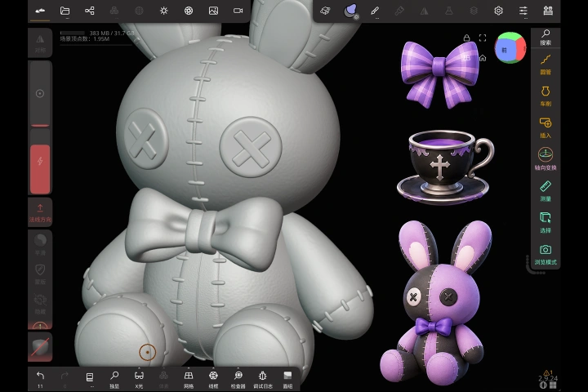Click the purple bunny reference image
The height and width of the screenshot is (392, 588).
436,302
